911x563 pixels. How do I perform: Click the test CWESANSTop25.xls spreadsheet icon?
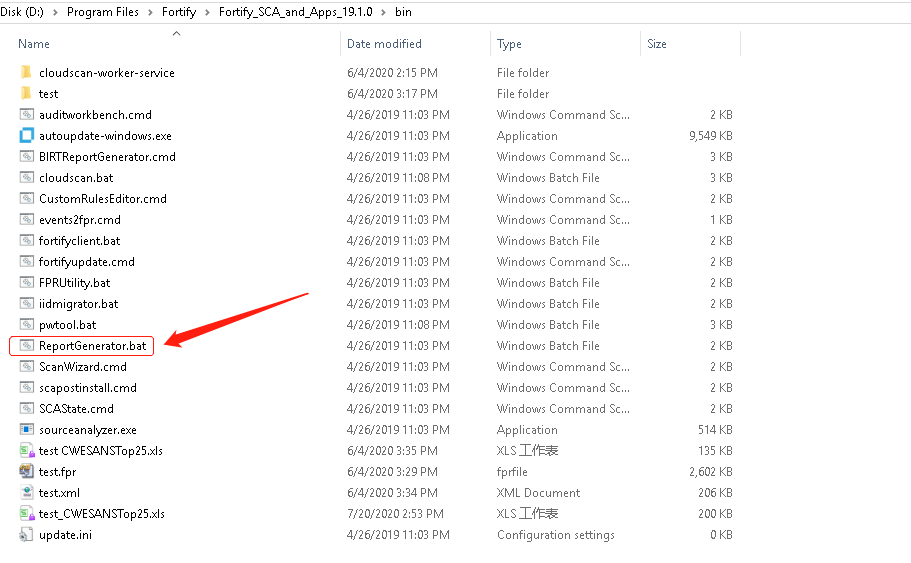point(27,450)
